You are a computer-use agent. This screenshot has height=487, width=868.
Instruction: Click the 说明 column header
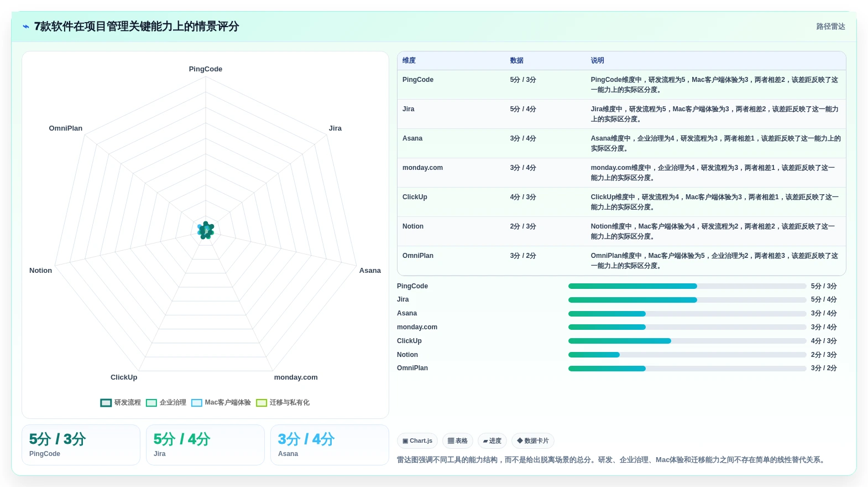click(598, 61)
